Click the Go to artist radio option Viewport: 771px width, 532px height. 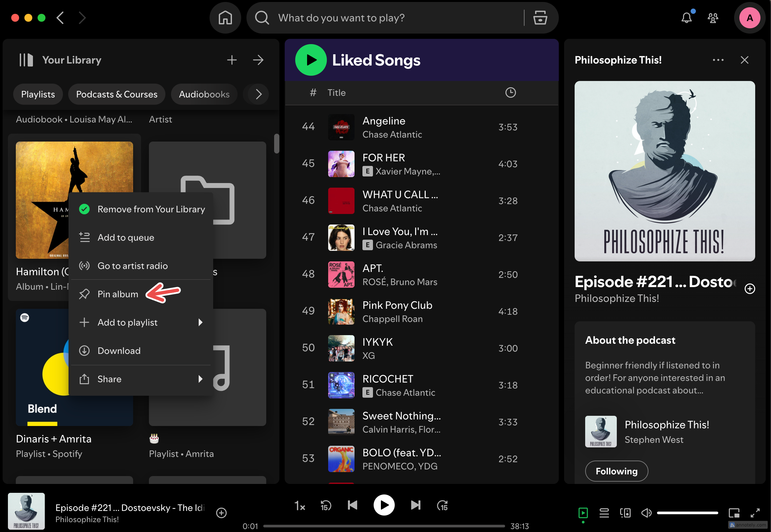[x=132, y=266]
